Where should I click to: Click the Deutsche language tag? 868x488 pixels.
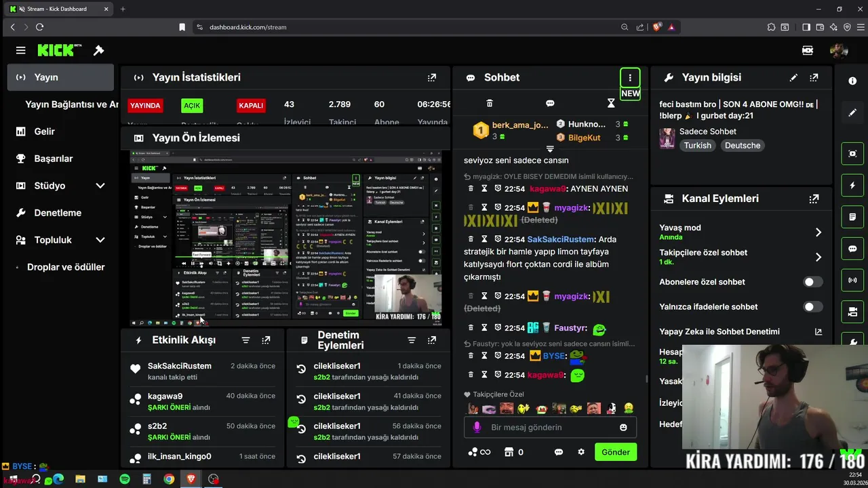pyautogui.click(x=743, y=146)
